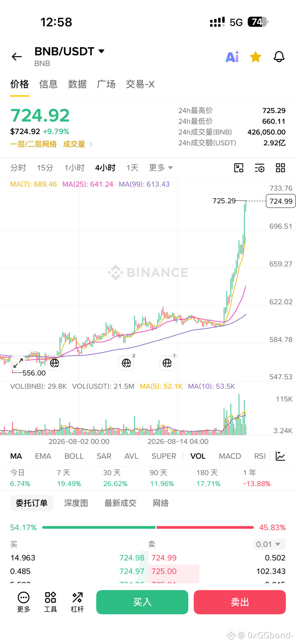
Task: Open the 杠杆 margin icon
Action: pos(77,602)
